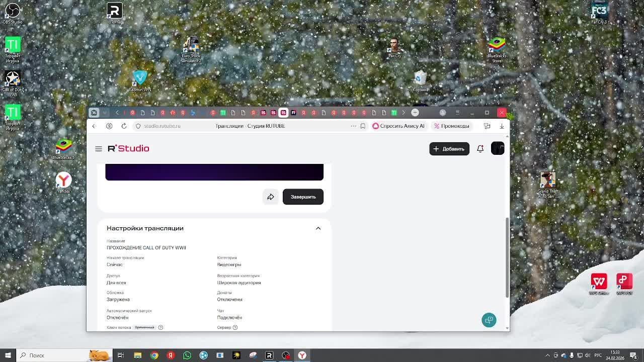Share the stream via arrow icon
The image size is (644, 362).
point(271,197)
